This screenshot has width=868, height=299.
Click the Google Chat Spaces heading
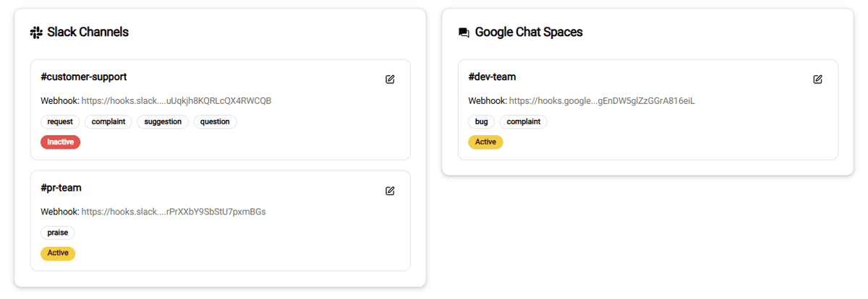tap(529, 32)
